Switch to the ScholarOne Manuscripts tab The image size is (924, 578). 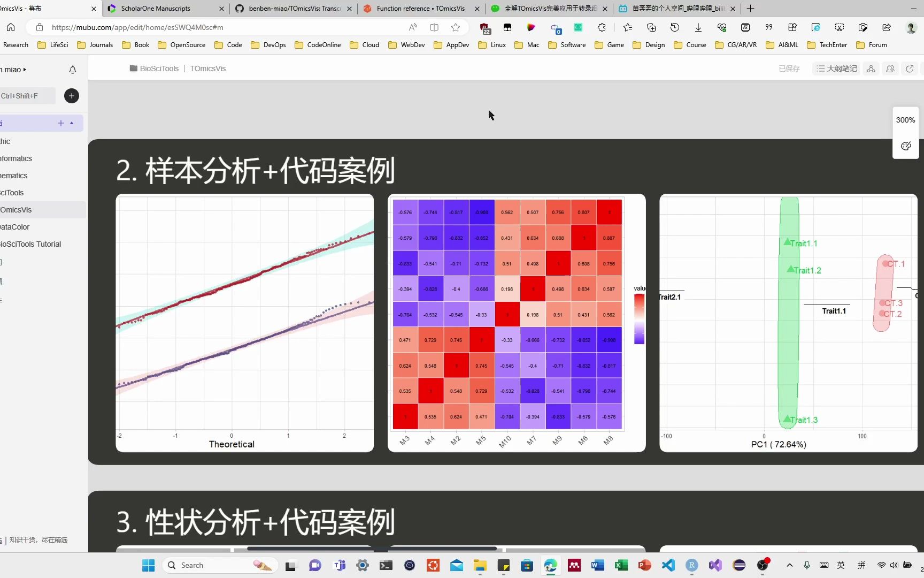point(155,9)
